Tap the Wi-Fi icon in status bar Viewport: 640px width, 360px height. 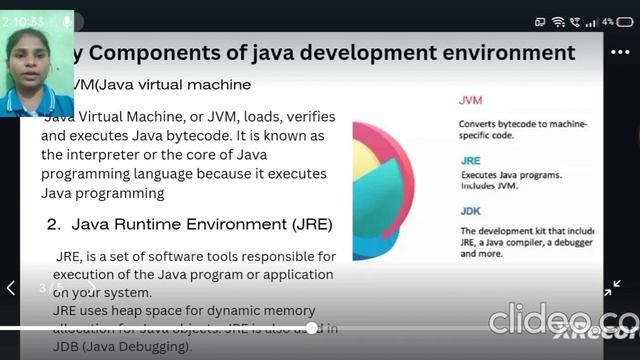[558, 22]
